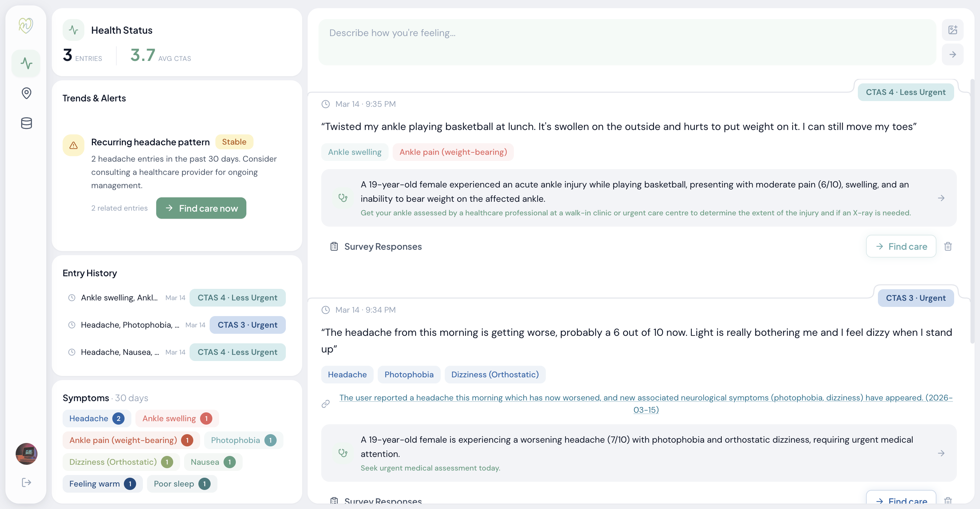Click the Headache symptom tag with count 2
The image size is (980, 509).
(x=96, y=418)
